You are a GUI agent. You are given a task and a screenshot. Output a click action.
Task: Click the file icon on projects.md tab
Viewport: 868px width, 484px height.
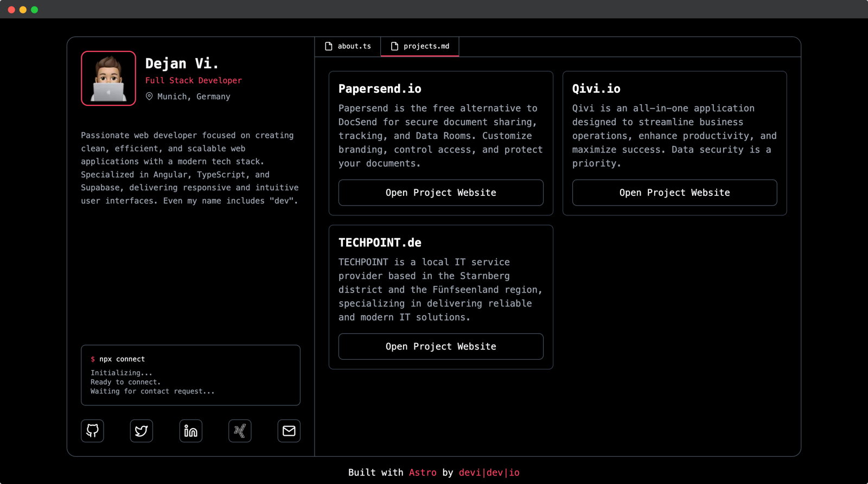[x=394, y=46]
